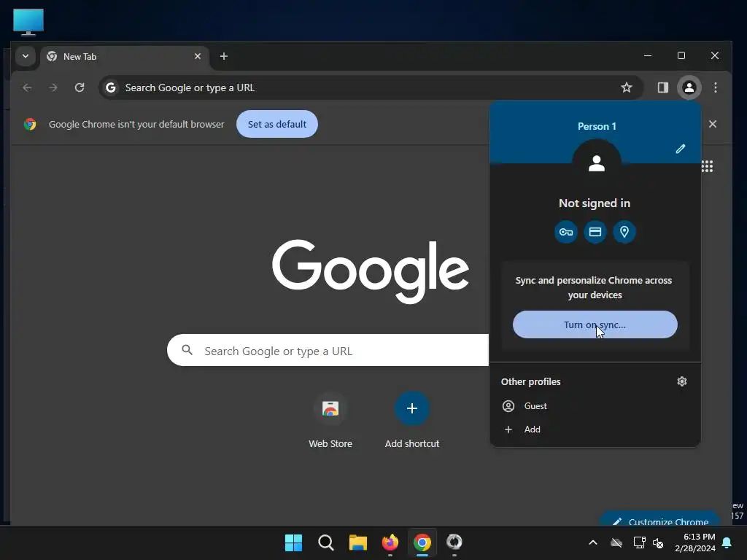Image resolution: width=747 pixels, height=560 pixels.
Task: Open the circular-arrows app beside Chrome in taskbar
Action: (x=454, y=542)
